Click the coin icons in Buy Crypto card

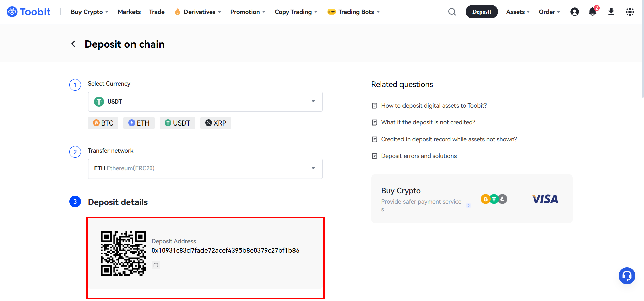(494, 199)
